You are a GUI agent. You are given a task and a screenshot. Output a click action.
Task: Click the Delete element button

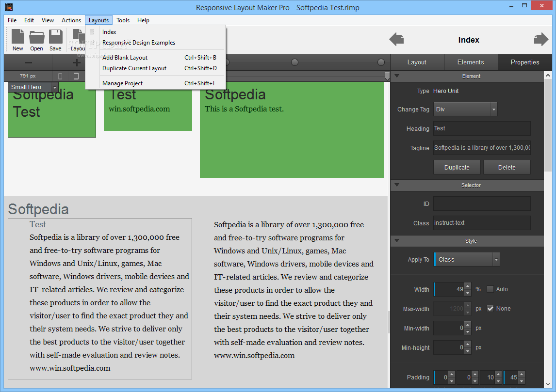click(507, 168)
